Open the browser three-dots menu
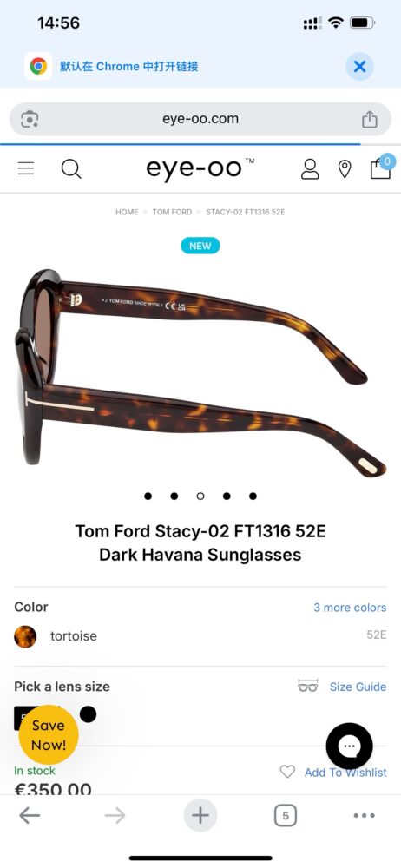The height and width of the screenshot is (868, 401). (x=364, y=815)
